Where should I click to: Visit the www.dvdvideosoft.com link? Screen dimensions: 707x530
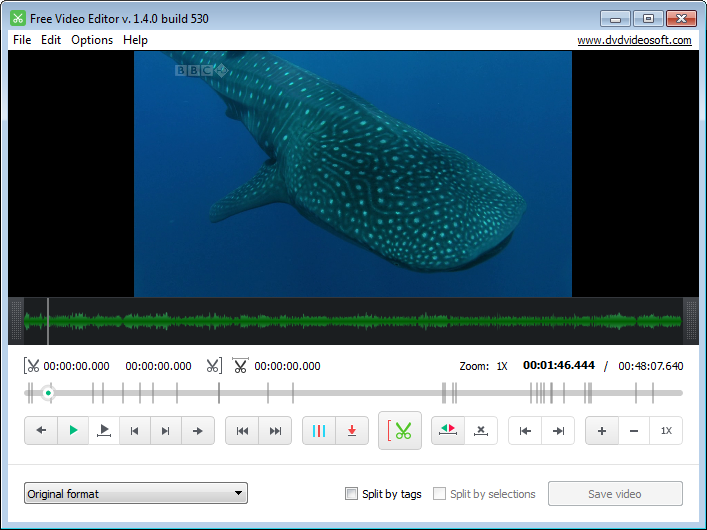point(634,40)
